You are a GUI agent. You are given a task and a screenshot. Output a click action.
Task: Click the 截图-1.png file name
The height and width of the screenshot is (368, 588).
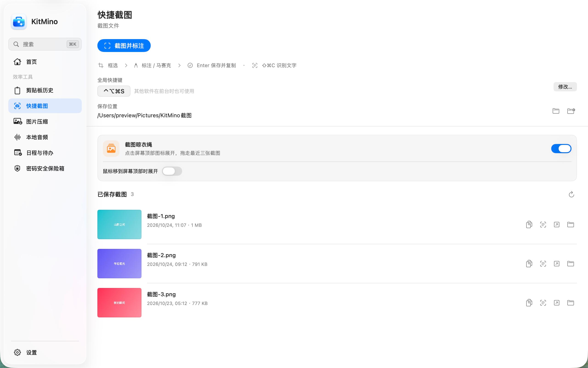click(x=161, y=216)
